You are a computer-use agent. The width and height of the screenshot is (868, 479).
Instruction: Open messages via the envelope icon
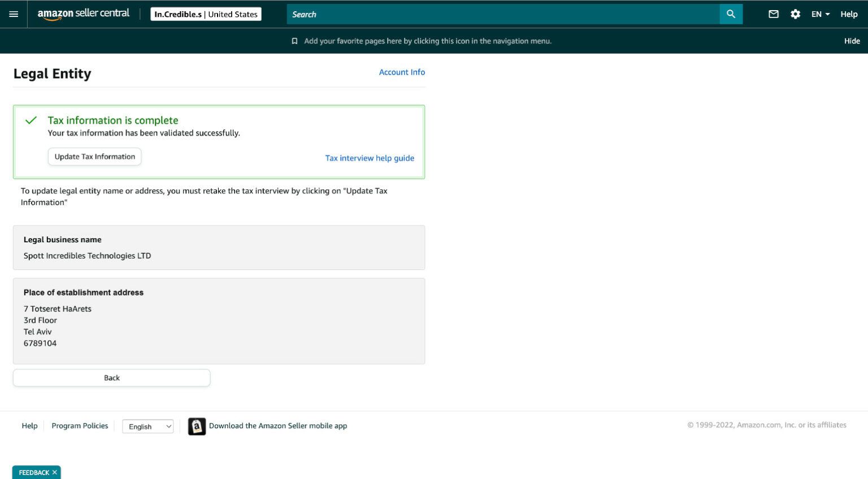[x=774, y=14]
